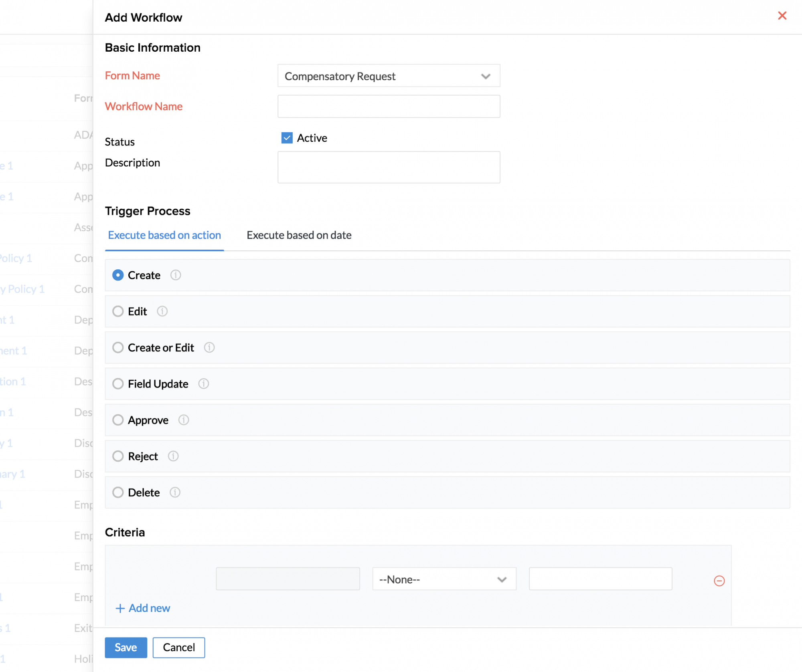Close the Add Workflow dialog

[782, 16]
